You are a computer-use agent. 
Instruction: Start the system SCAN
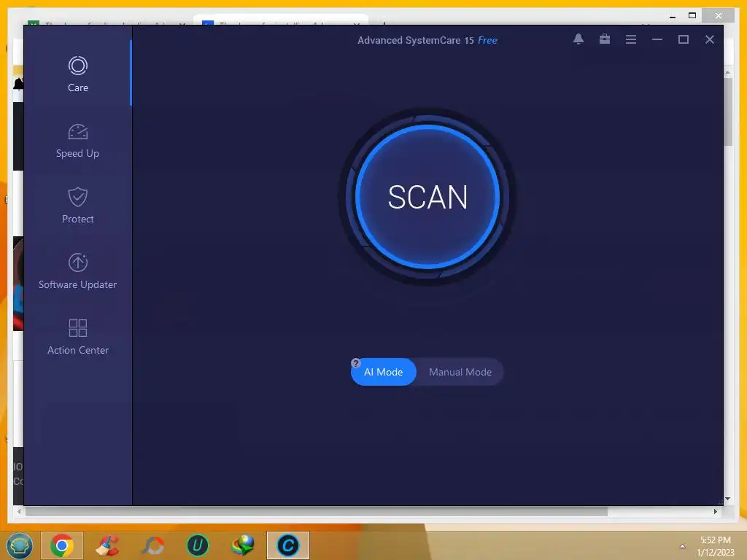click(x=427, y=197)
